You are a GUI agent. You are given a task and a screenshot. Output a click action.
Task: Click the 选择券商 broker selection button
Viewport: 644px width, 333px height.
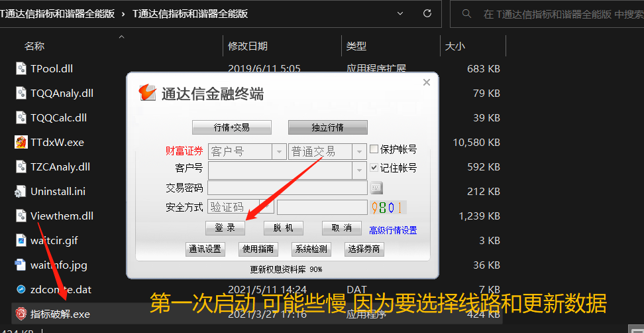tap(364, 249)
